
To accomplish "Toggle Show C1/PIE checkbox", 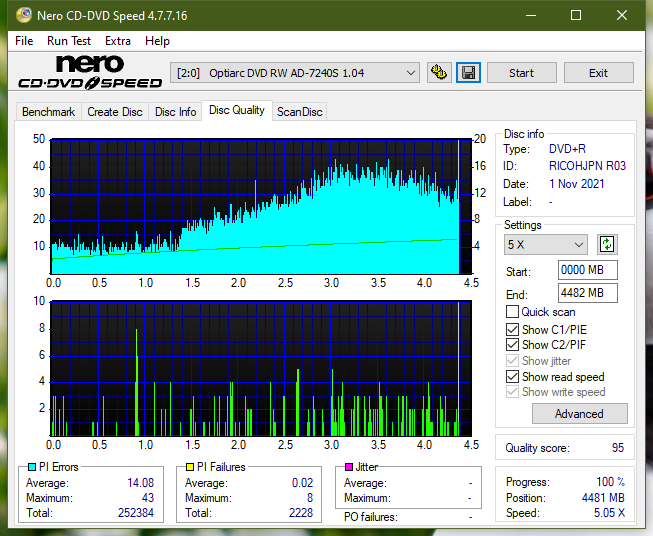I will (512, 330).
